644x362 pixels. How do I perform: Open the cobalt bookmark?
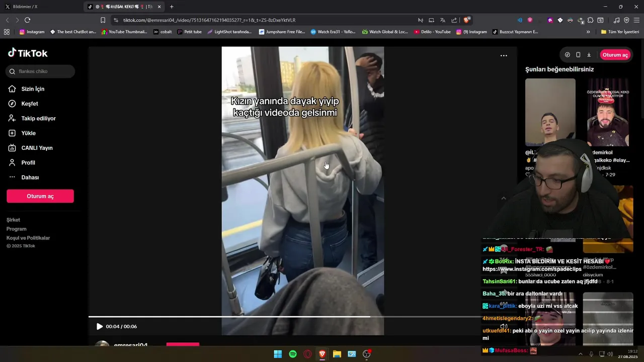click(163, 32)
